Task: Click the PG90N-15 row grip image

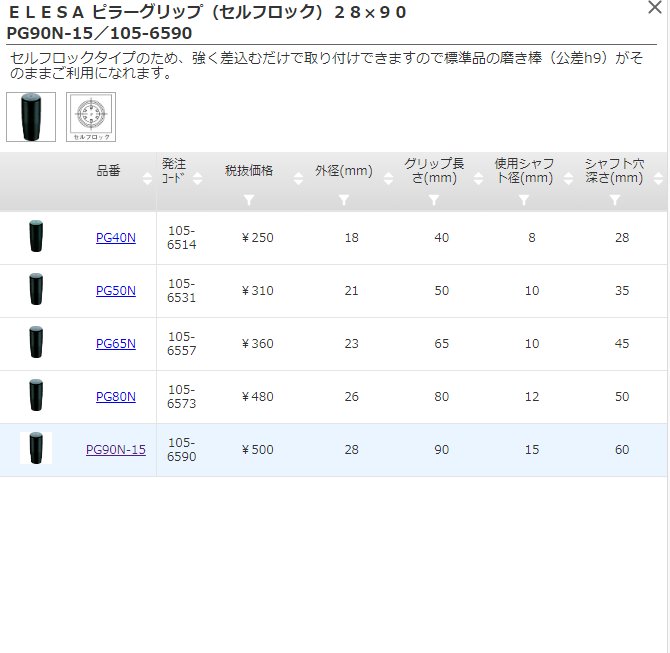Action: point(36,449)
